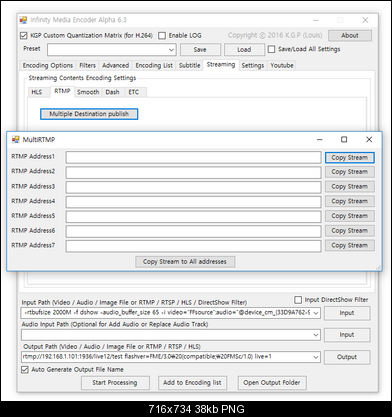Click Copy Stream for RTMP Address2
The height and width of the screenshot is (417, 392).
(x=350, y=172)
